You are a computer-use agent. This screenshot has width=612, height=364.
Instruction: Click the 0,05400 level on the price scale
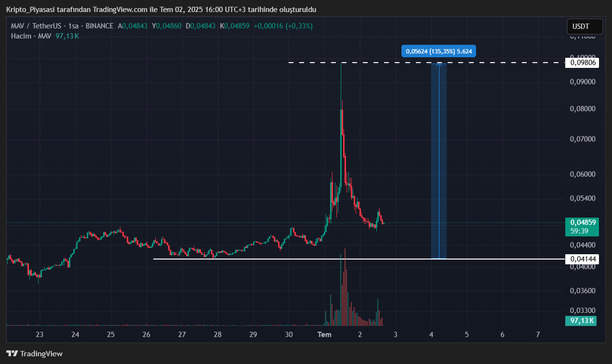coord(583,198)
